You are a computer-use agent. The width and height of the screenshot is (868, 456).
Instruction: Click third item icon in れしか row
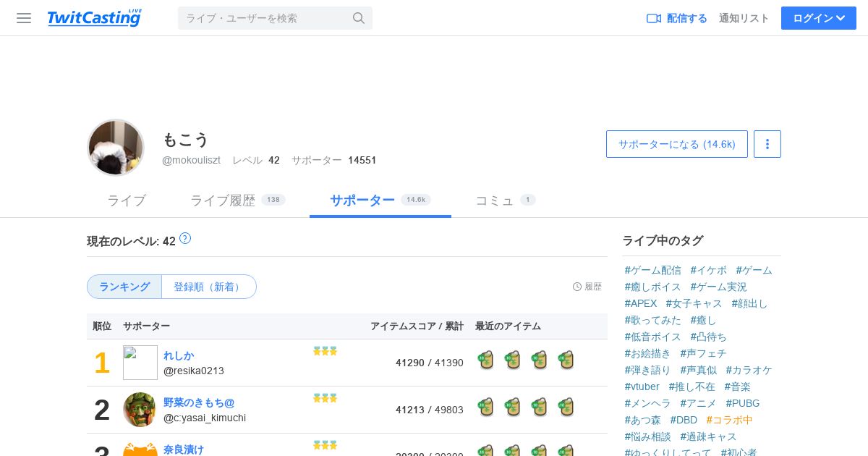pos(540,360)
